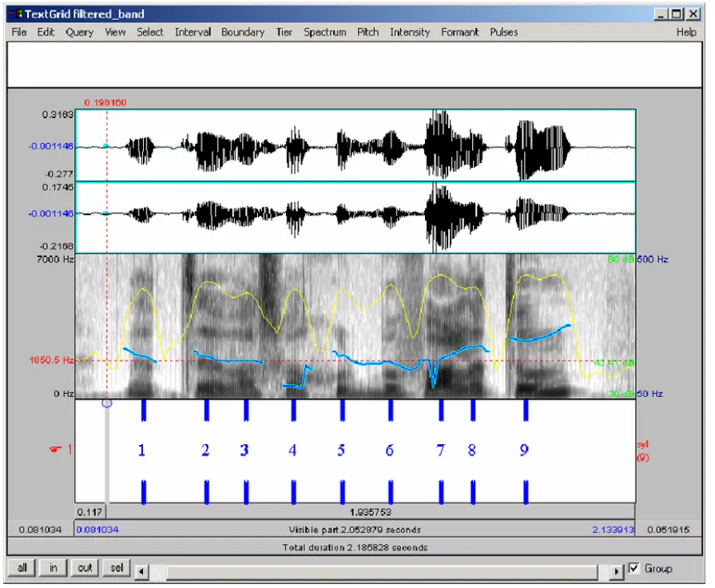Click the "all" zoom button
The image size is (715, 588).
[20, 568]
